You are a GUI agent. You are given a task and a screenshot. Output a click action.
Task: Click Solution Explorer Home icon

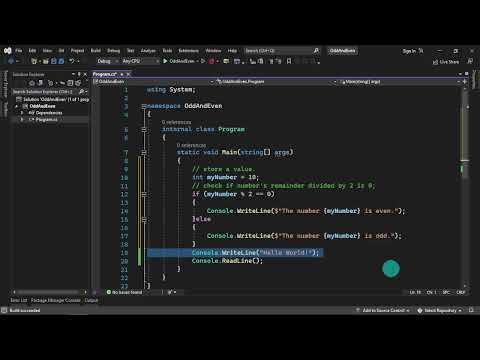32,83
